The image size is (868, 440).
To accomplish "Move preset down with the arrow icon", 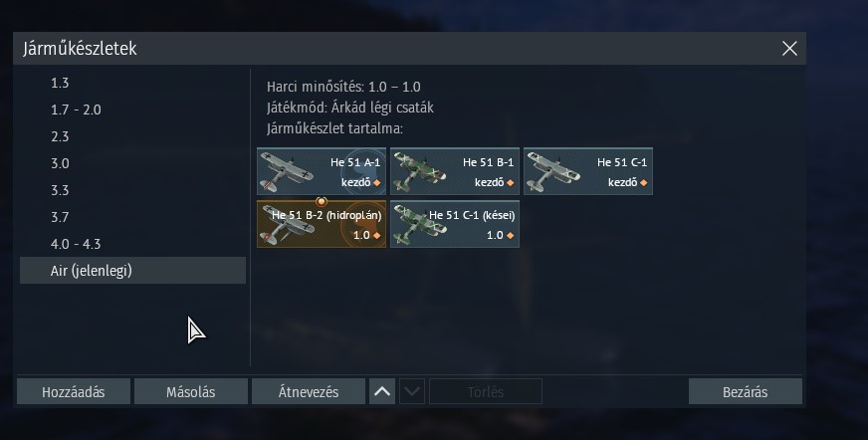I will tap(412, 392).
